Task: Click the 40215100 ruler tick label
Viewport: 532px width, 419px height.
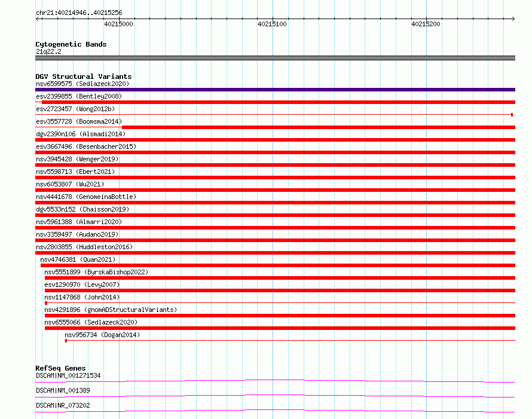Action: click(272, 24)
